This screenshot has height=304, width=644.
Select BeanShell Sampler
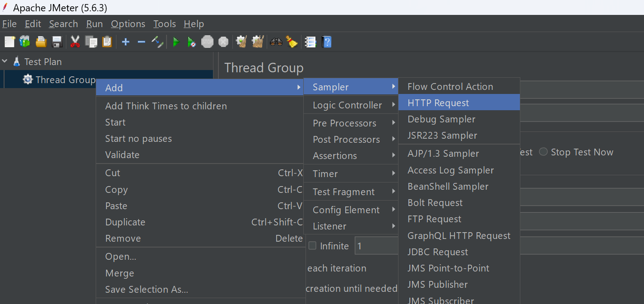coord(459,187)
